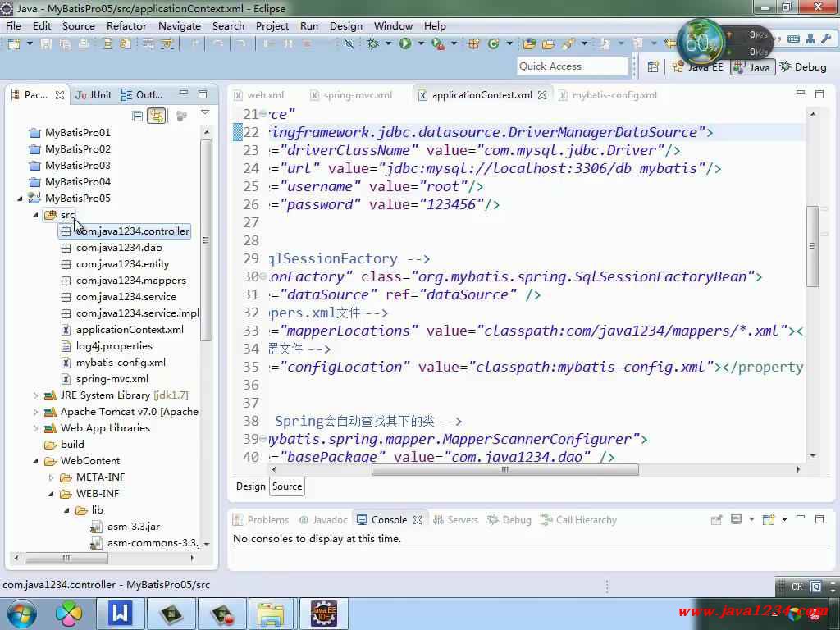
Task: Switch to the Java perspective
Action: click(x=753, y=67)
